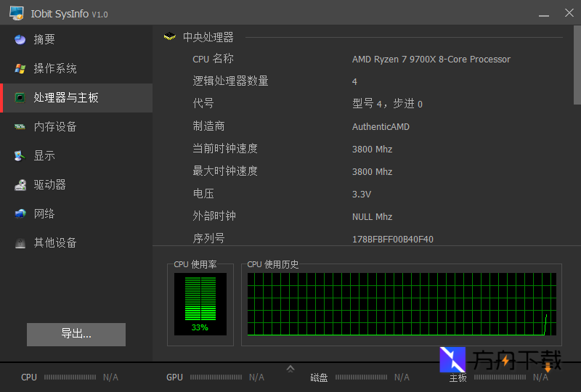Click the 外部时钟 label
The width and height of the screenshot is (581, 392).
click(214, 216)
